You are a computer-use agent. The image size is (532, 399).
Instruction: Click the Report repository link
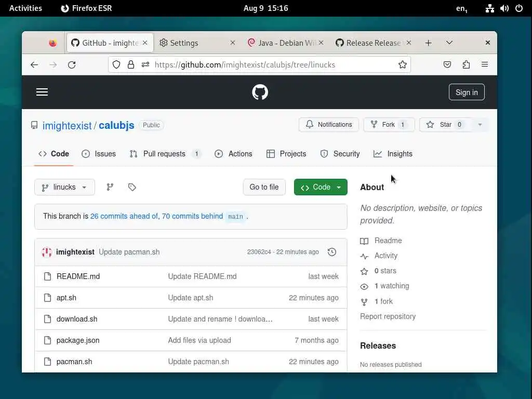(x=388, y=316)
